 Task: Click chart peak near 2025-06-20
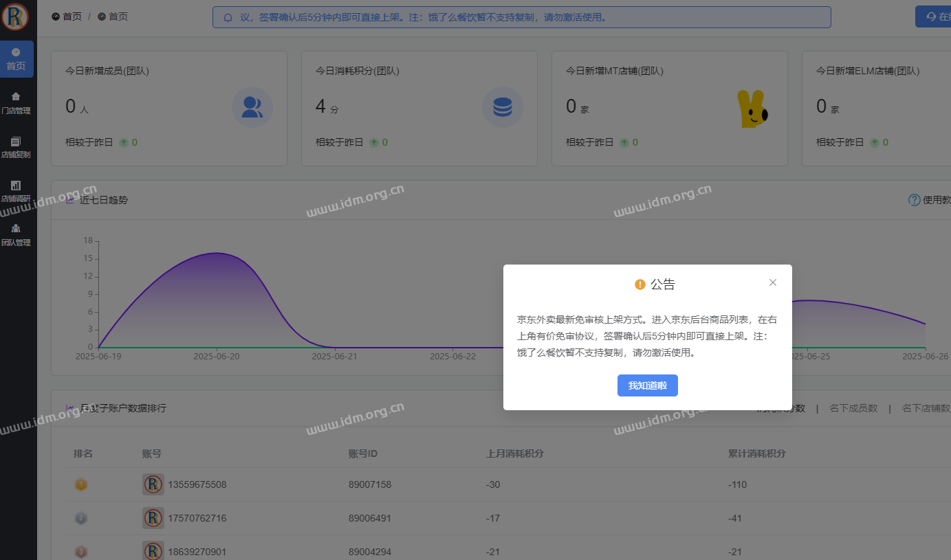coord(217,253)
